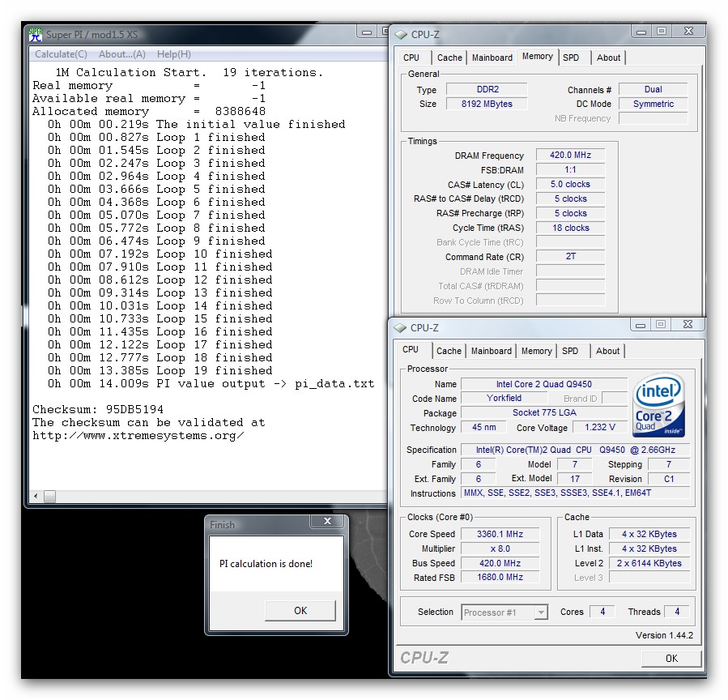Open About tab in upper CPU-Z window
This screenshot has width=728, height=700.
point(608,58)
